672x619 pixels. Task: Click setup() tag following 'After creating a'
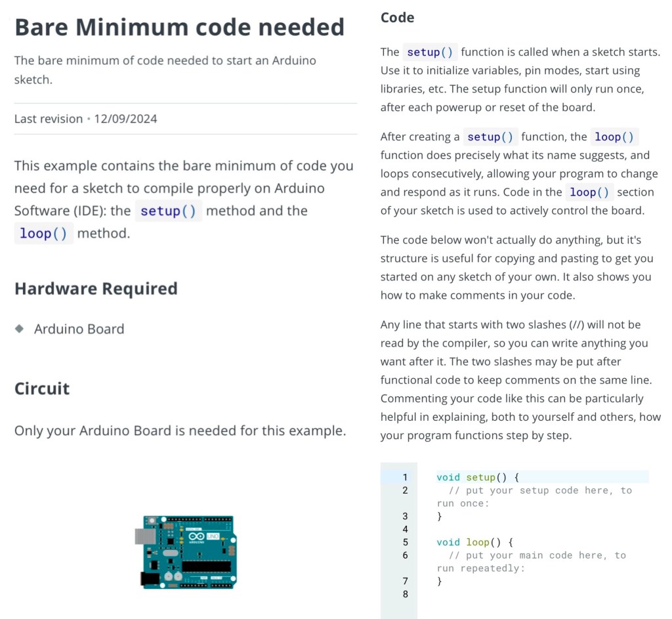pyautogui.click(x=490, y=137)
